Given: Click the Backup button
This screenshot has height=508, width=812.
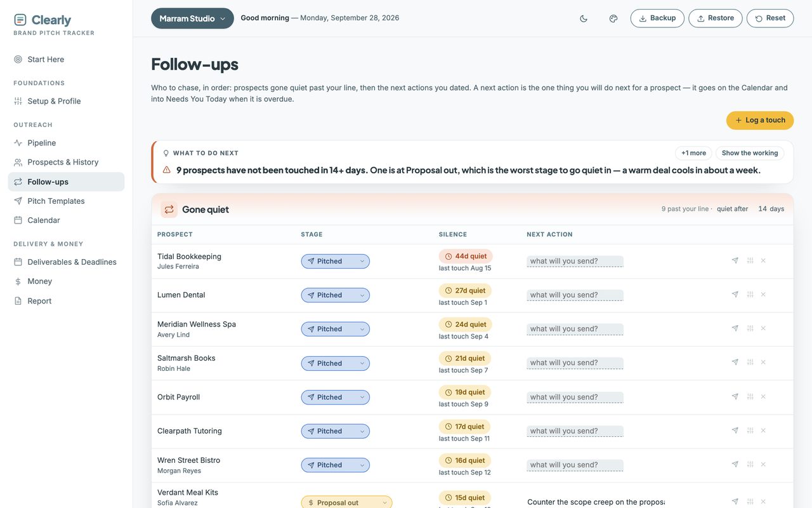Looking at the screenshot, I should 657,18.
